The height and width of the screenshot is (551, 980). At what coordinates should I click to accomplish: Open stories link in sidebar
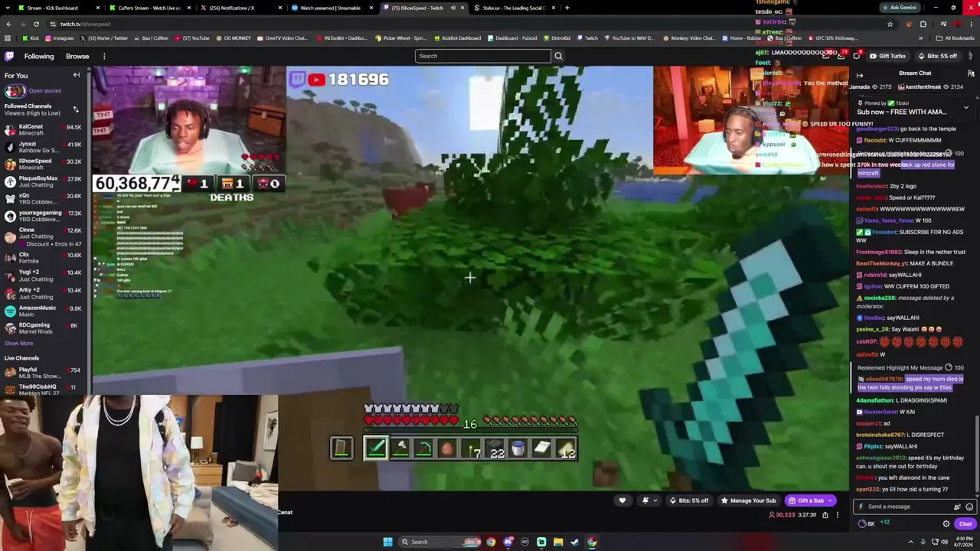click(45, 91)
